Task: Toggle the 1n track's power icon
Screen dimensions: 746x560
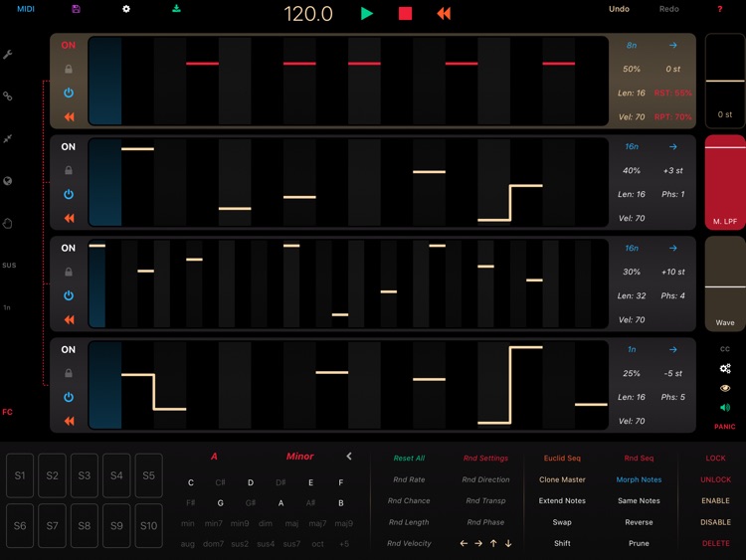Action: (69, 397)
